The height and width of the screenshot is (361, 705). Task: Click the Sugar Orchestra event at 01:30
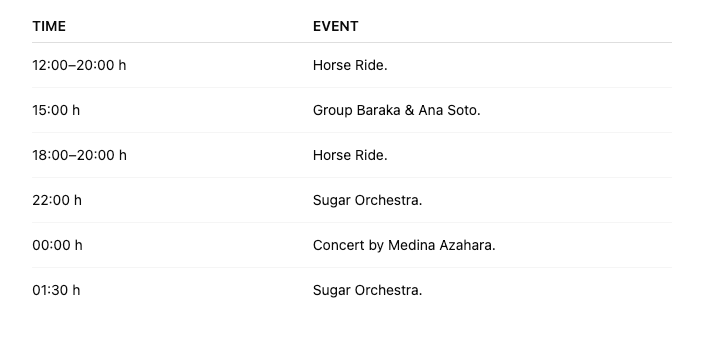tap(367, 290)
